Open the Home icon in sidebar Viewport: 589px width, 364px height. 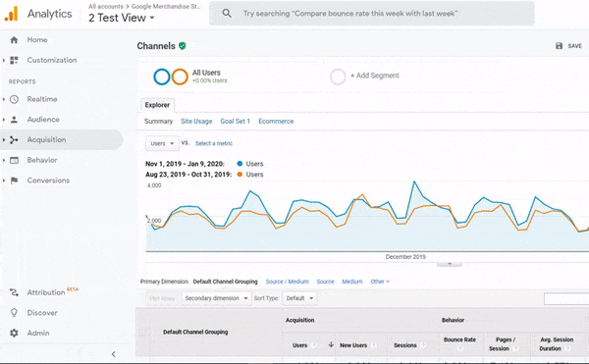pyautogui.click(x=14, y=40)
